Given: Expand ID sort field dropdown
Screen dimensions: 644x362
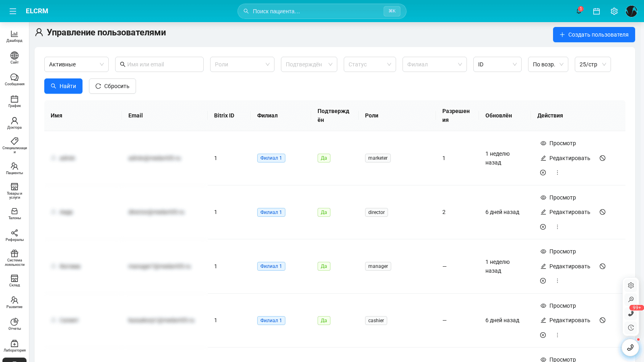Looking at the screenshot, I should pos(497,64).
